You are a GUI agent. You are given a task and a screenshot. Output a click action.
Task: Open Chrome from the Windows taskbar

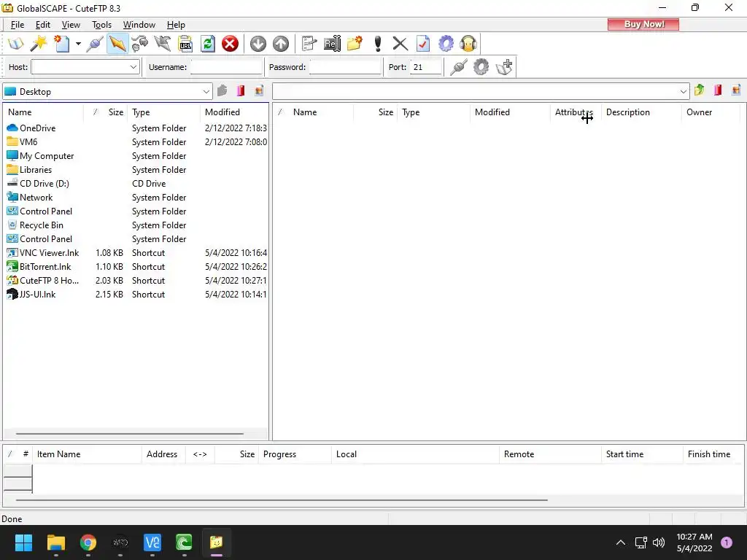click(x=88, y=542)
